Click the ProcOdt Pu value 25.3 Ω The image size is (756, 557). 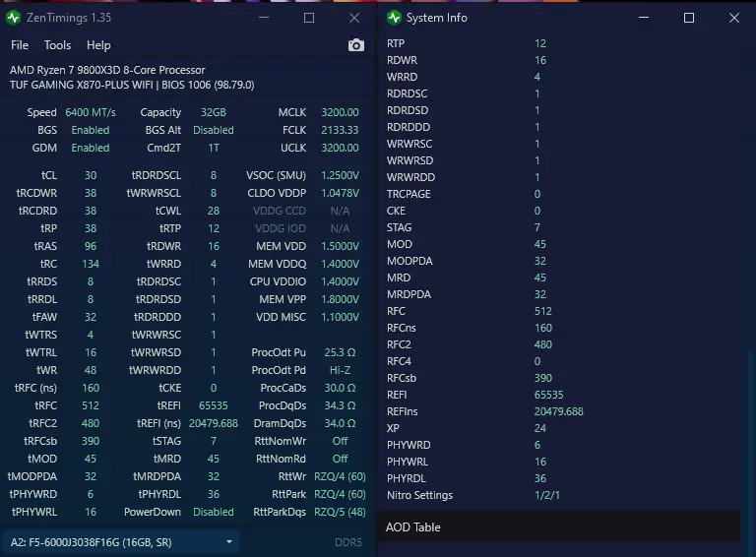click(340, 352)
